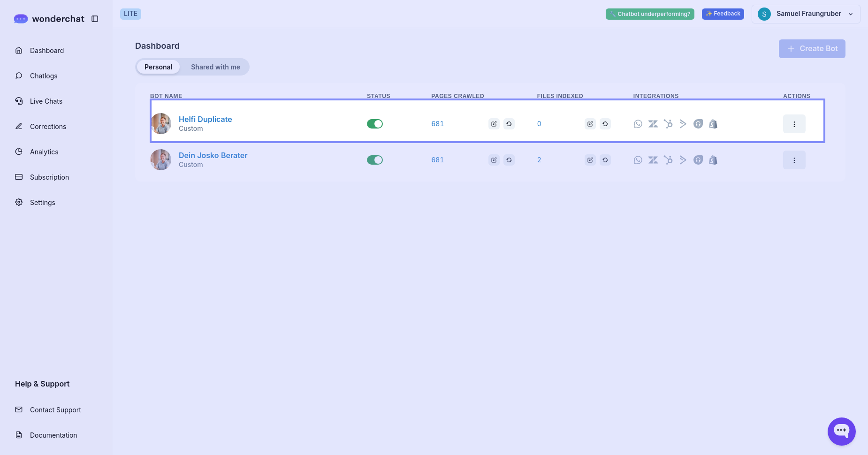Edit indexed files for Dein Josko Berater

[x=590, y=160]
